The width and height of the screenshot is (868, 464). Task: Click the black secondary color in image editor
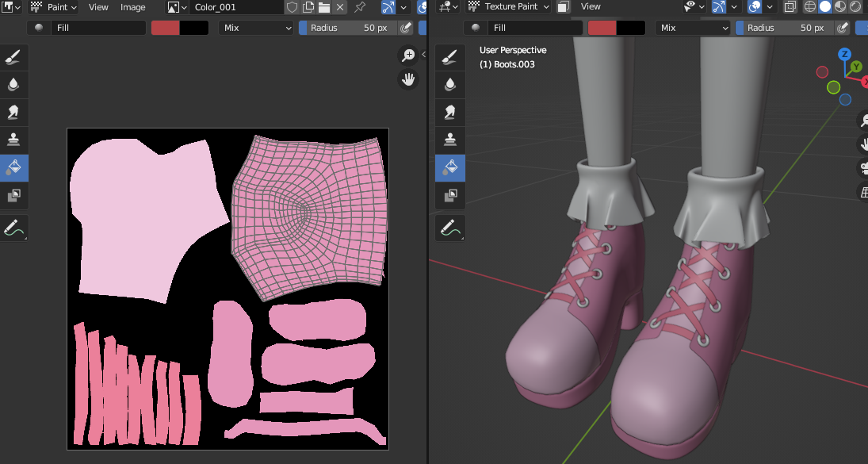[x=193, y=28]
